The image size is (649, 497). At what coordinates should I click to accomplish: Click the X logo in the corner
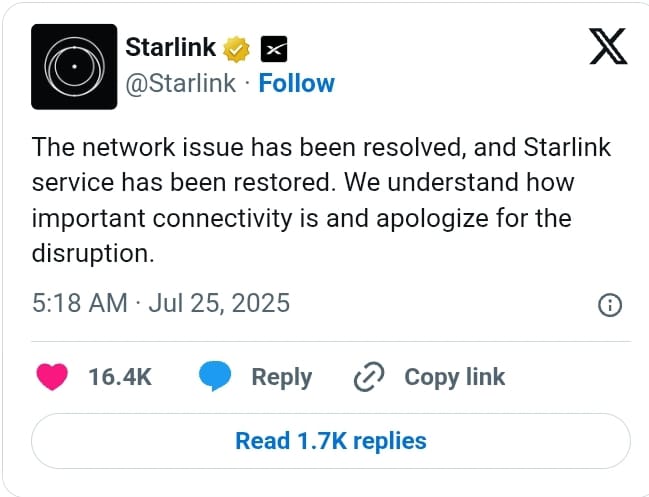[x=608, y=46]
